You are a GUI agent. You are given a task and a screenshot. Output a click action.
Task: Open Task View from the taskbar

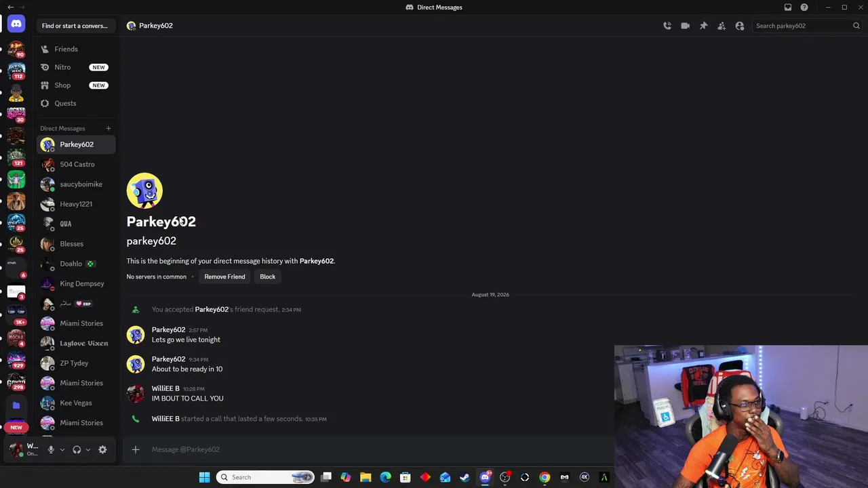(x=326, y=477)
